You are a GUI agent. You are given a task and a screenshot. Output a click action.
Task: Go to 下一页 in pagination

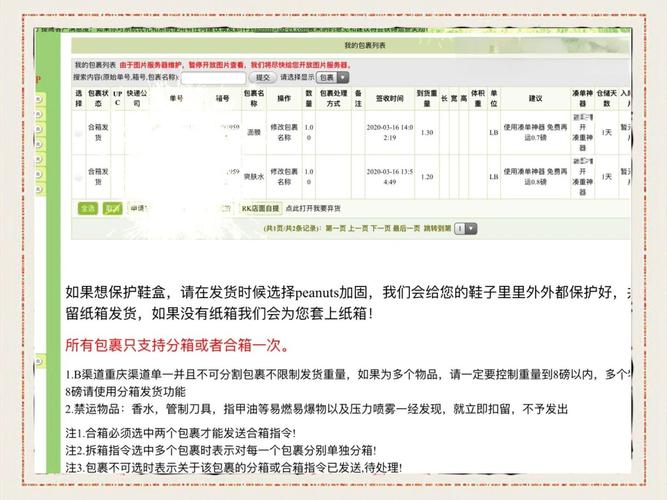pyautogui.click(x=380, y=229)
